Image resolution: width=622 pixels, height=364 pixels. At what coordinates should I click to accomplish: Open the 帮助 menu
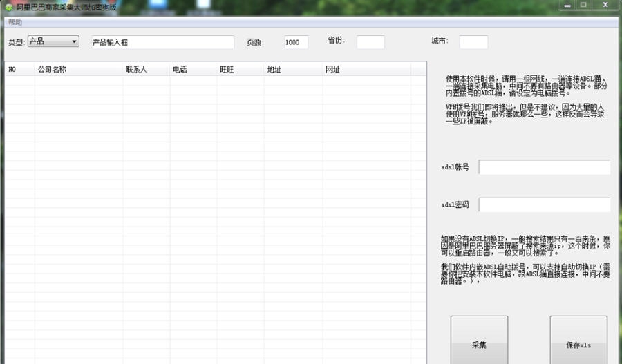pos(15,22)
